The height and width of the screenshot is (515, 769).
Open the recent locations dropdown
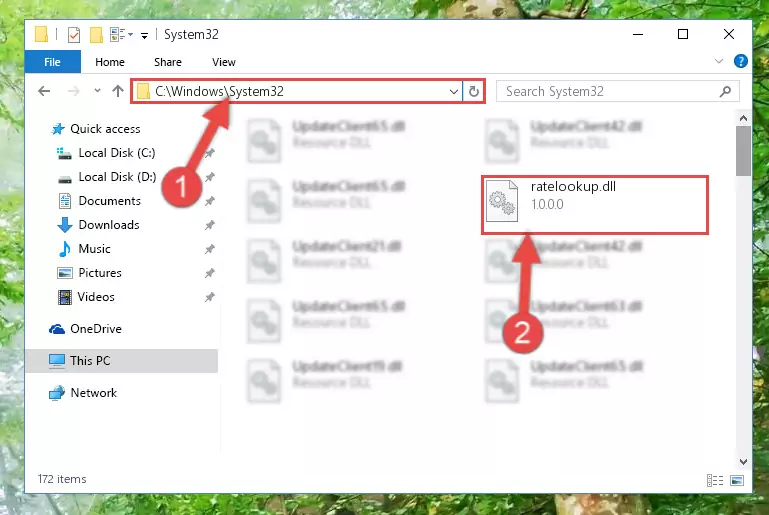(97, 91)
